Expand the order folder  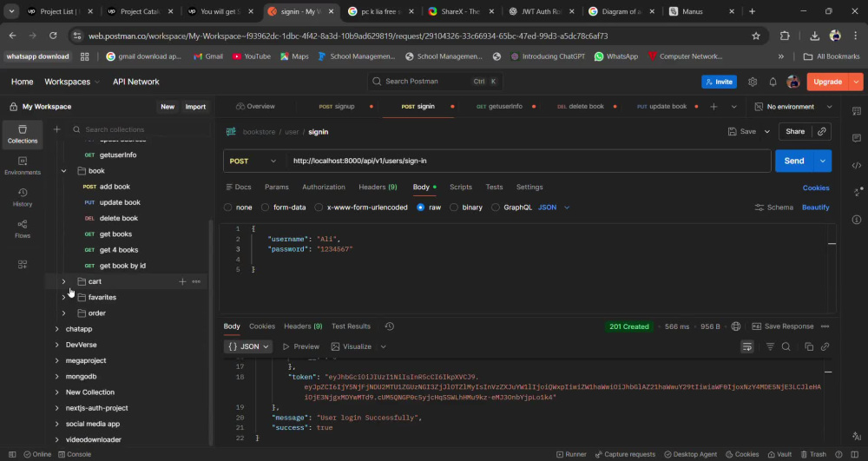click(x=63, y=313)
